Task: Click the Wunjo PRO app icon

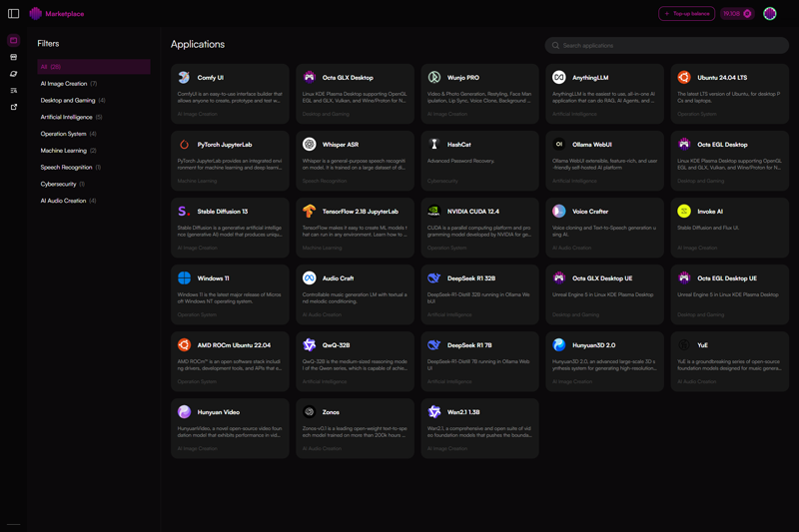Action: coord(434,78)
